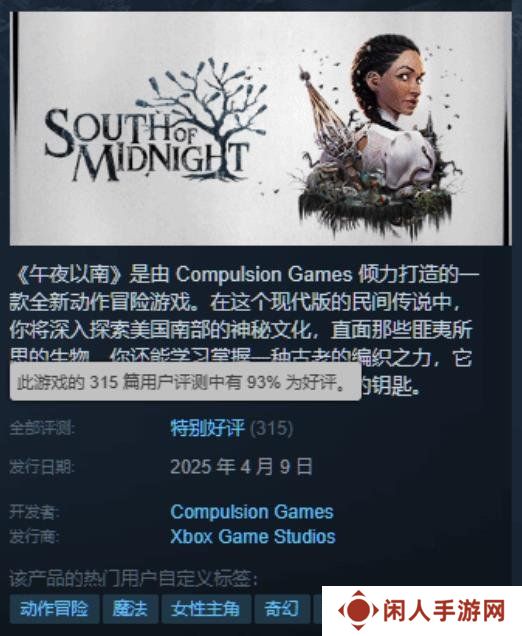Viewport: 522px width, 636px height.
Task: Click the red 闲人手游网 emblem icon
Action: coord(358,610)
